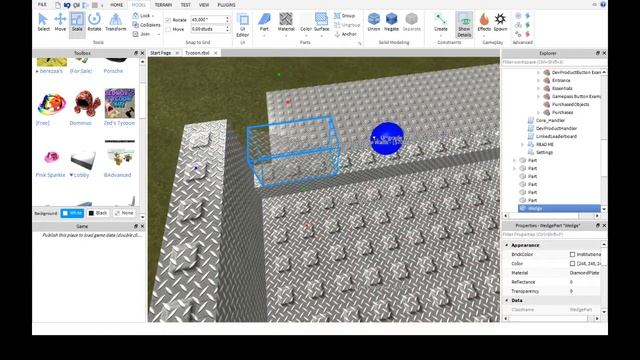The image size is (640, 360).
Task: Negate the selected part
Action: tap(391, 22)
